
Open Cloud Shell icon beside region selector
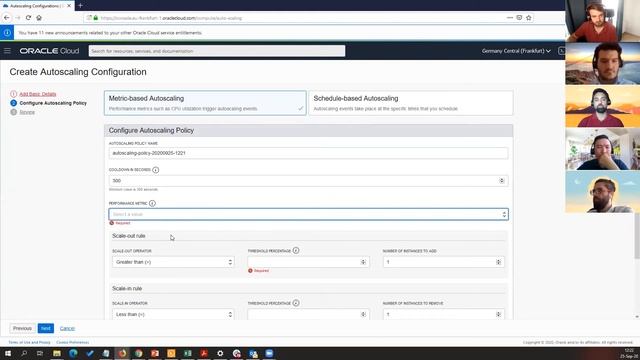click(x=562, y=51)
